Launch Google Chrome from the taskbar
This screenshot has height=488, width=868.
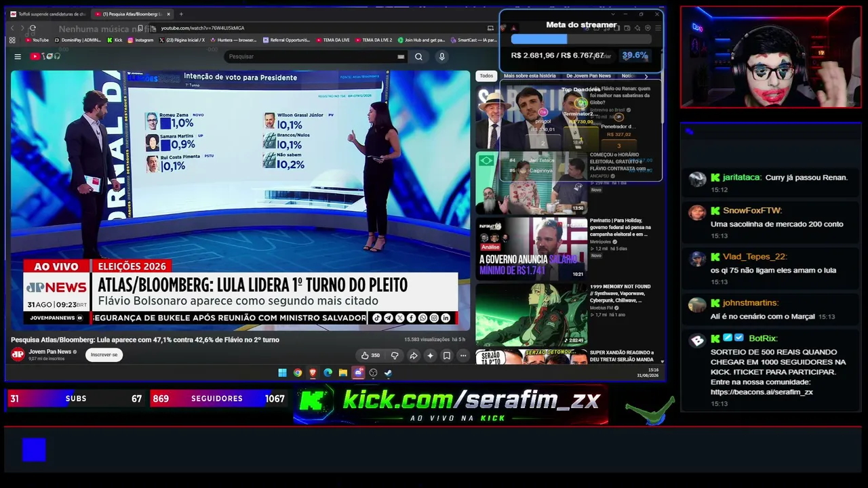click(298, 373)
